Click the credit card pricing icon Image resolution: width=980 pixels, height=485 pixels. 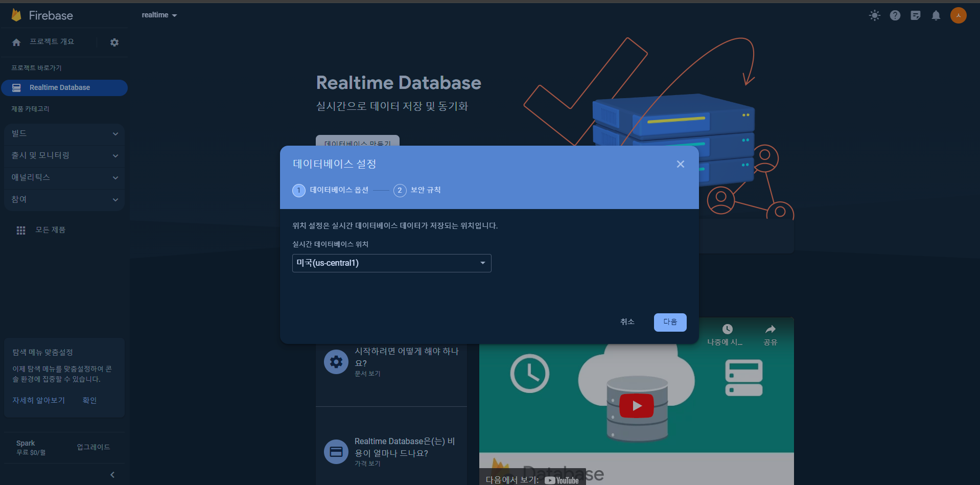336,452
